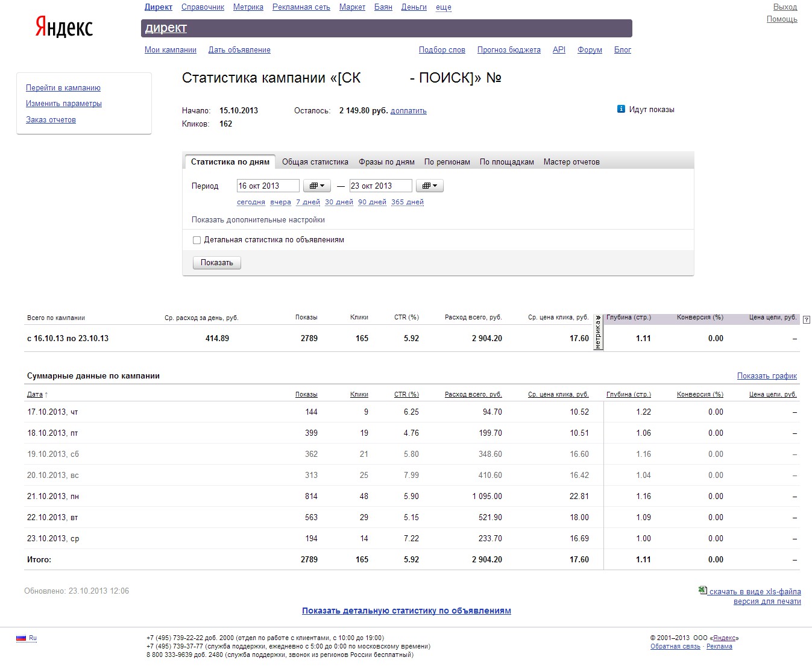Click Показать детальную статистику по объявлениям link
Screen dimensions: 812x669
coord(406,611)
